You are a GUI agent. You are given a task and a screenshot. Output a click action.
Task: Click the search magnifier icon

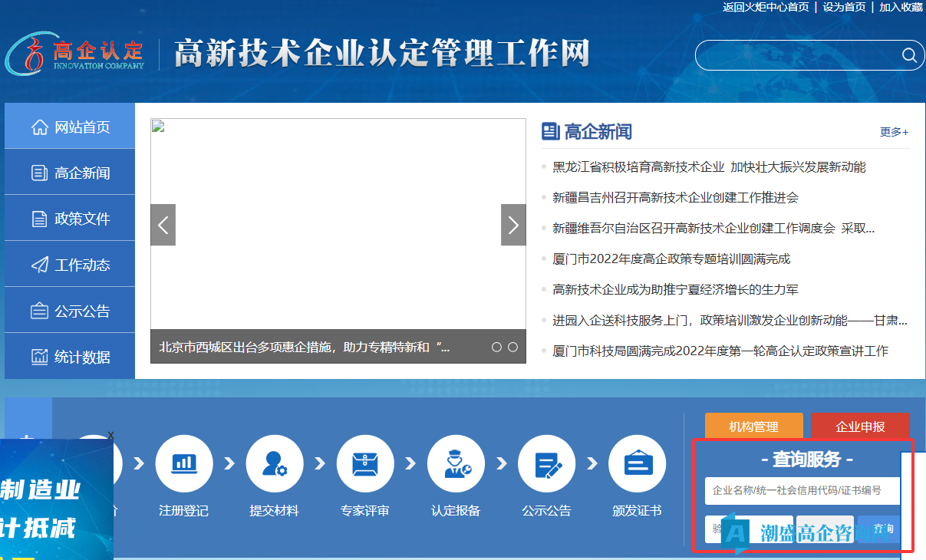[x=909, y=55]
